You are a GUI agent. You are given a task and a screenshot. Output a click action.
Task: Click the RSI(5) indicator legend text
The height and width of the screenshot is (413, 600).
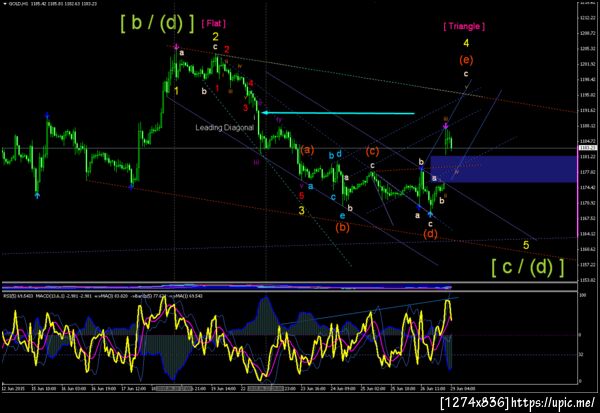click(18, 296)
